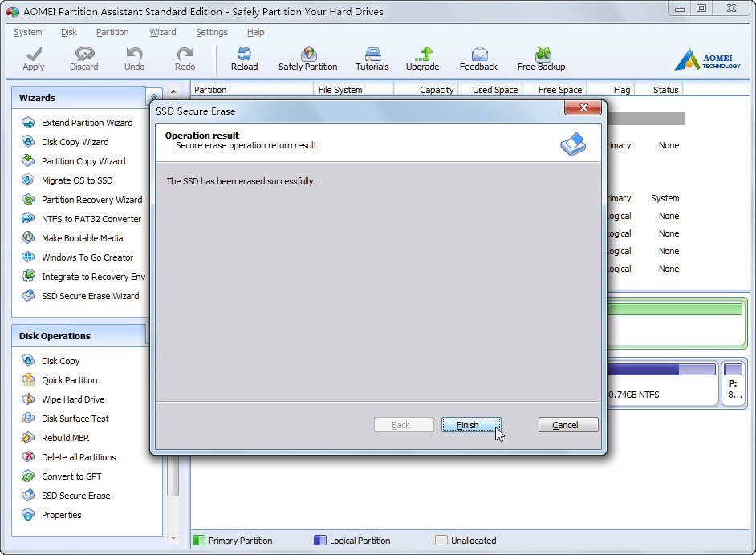Select the P: partition block
This screenshot has width=756, height=555.
tap(734, 383)
